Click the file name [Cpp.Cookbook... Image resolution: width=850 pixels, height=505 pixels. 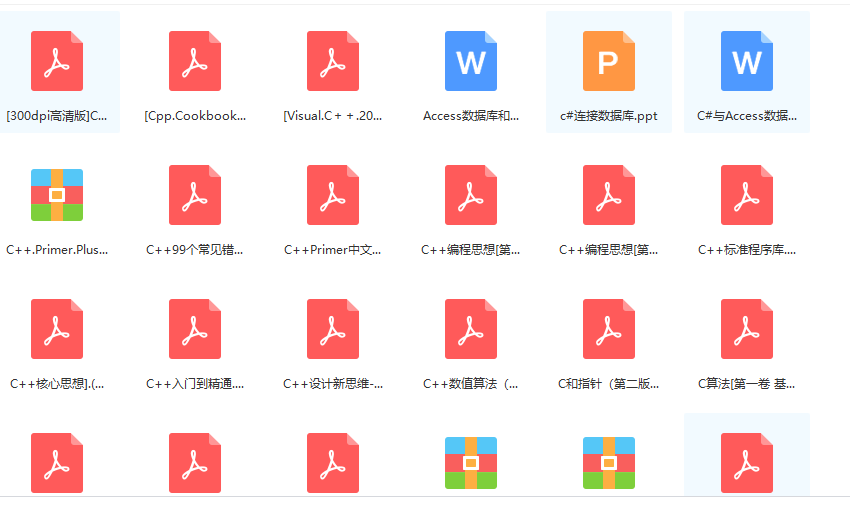pos(195,116)
